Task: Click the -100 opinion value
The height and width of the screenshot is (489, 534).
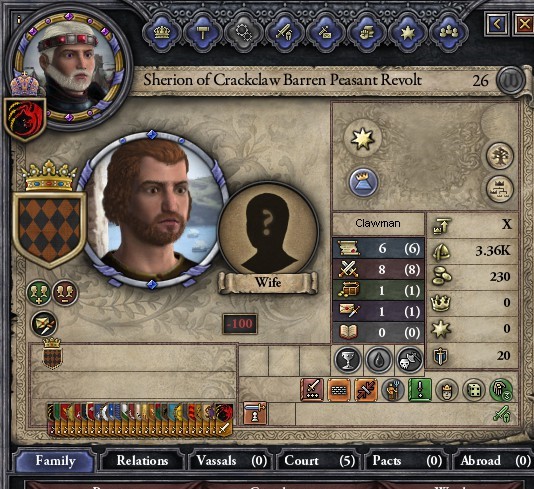Action: click(240, 324)
